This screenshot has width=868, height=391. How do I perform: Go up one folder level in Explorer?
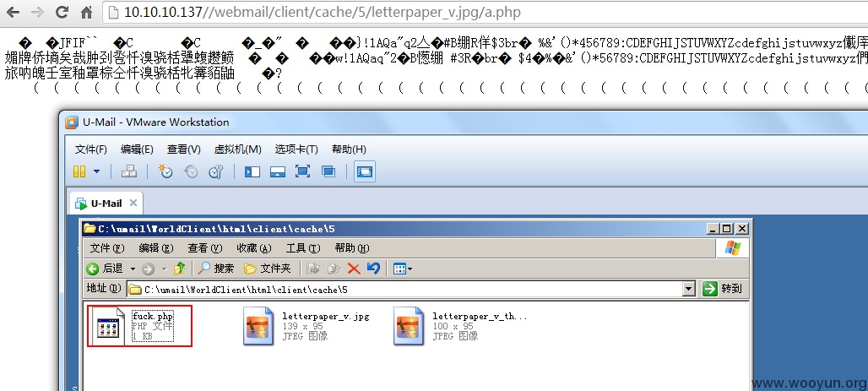(x=179, y=269)
